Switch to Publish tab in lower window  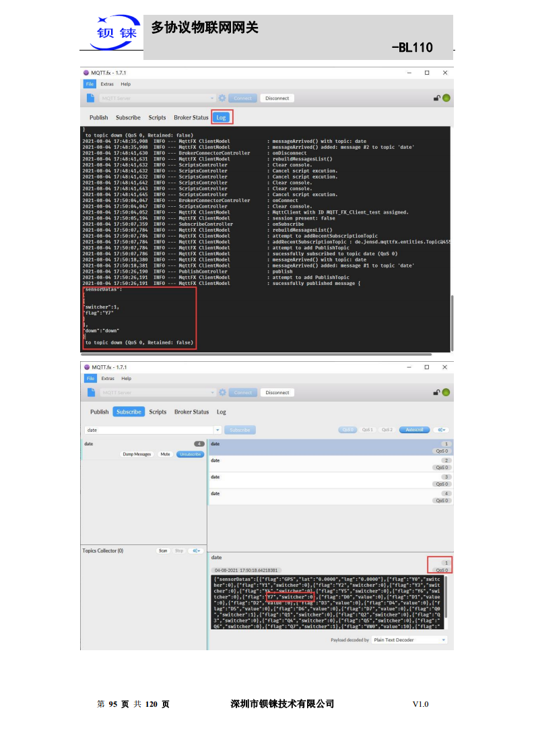coord(99,412)
